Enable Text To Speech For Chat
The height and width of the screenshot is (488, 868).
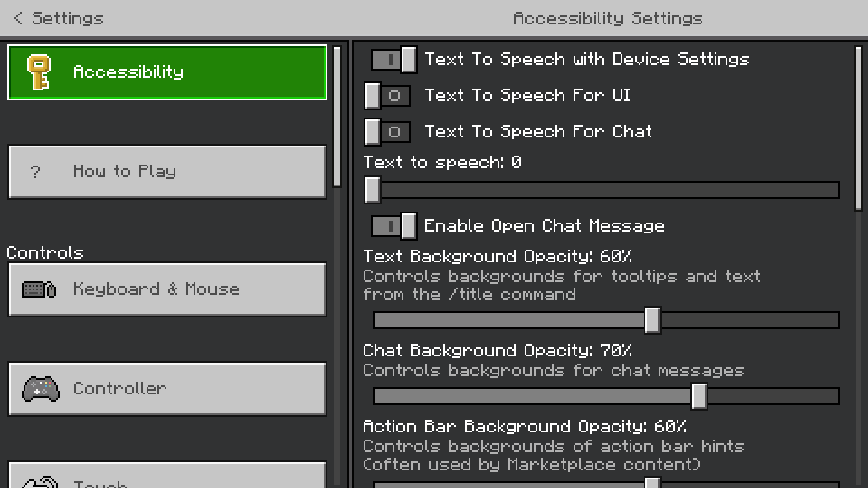point(387,132)
